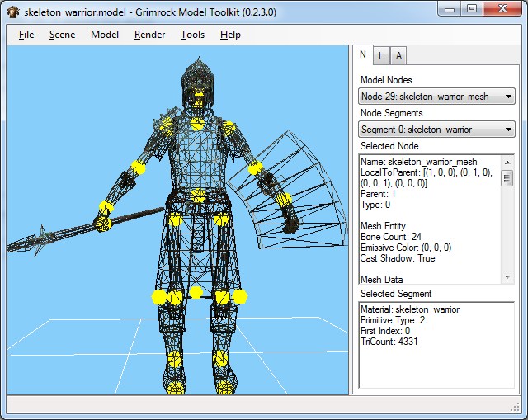528x420 pixels.
Task: Click 'TriCount: 4331' text
Action: pyautogui.click(x=389, y=342)
